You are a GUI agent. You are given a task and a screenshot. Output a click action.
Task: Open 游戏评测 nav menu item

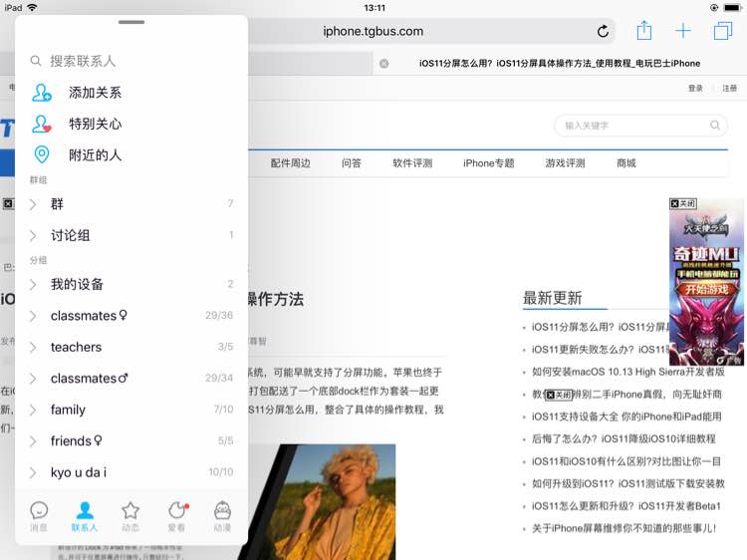tap(565, 163)
